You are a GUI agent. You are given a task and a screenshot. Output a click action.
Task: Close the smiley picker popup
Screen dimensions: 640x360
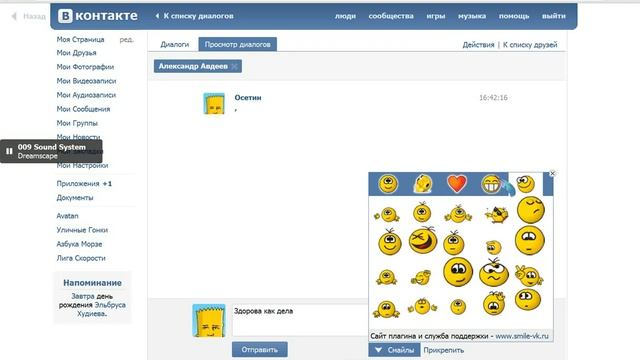coord(552,173)
